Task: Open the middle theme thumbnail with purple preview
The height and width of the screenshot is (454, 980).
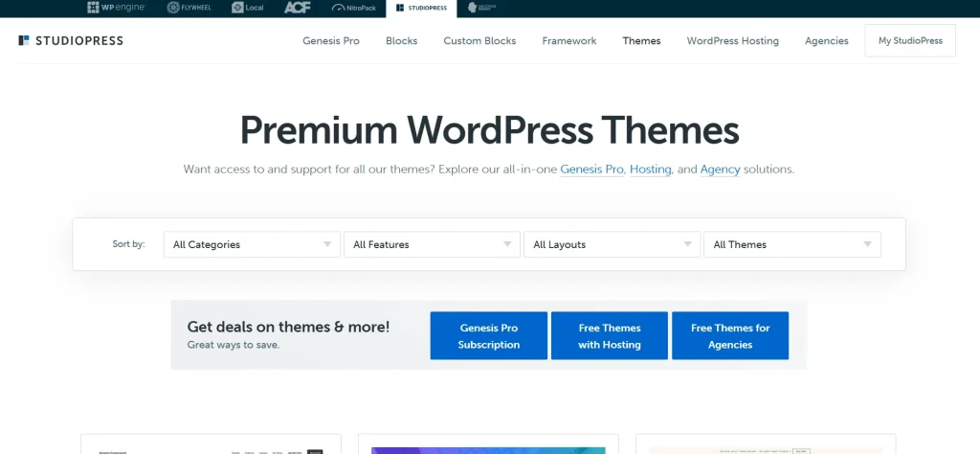Action: click(488, 445)
